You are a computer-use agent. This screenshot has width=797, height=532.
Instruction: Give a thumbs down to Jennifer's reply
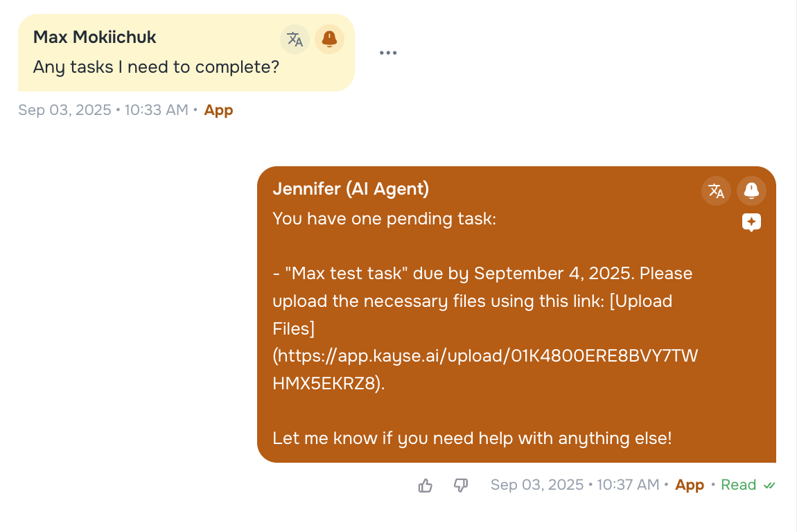[x=461, y=486]
